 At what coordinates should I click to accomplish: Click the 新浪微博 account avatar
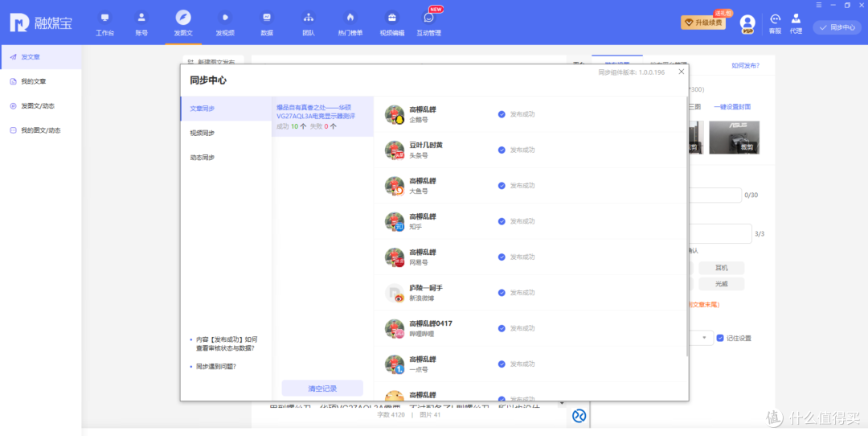(395, 293)
